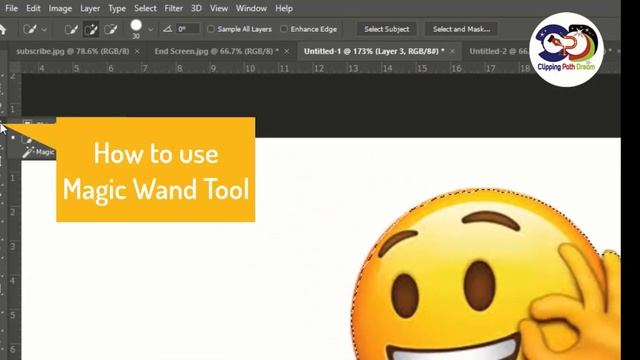Switch to the subscribe.jpg document tab
The width and height of the screenshot is (640, 360).
point(73,51)
